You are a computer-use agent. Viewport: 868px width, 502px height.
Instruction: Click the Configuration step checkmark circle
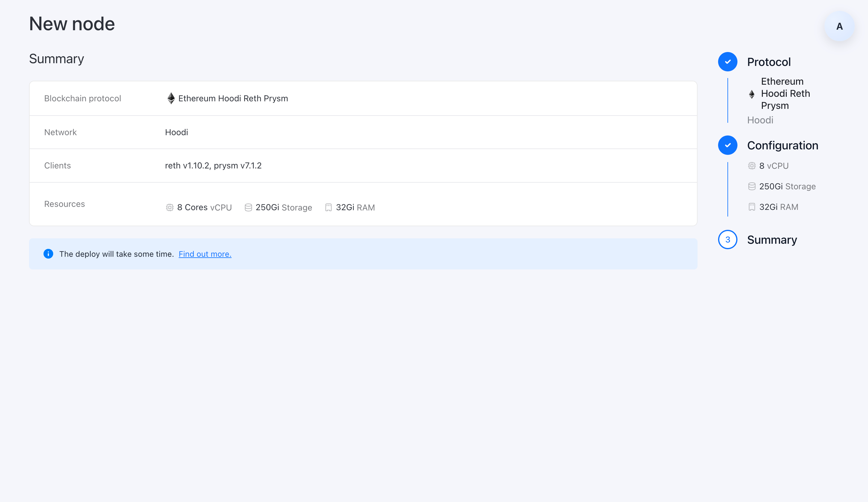(x=727, y=145)
